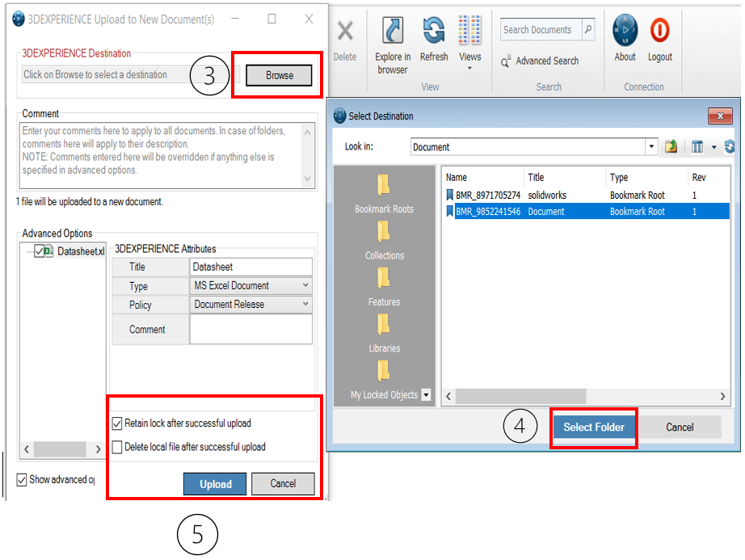
Task: Select the BMR_9852241546 row
Action: click(x=587, y=212)
